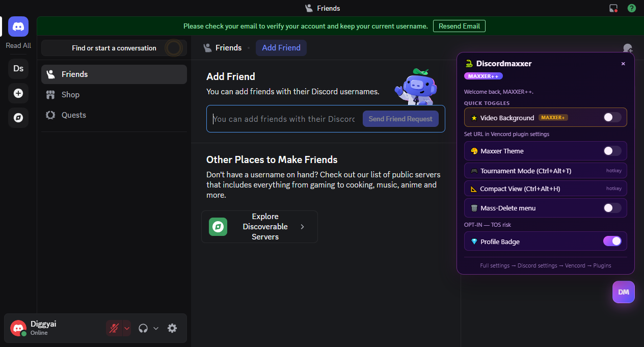Click Full settings path footer text

point(546,265)
